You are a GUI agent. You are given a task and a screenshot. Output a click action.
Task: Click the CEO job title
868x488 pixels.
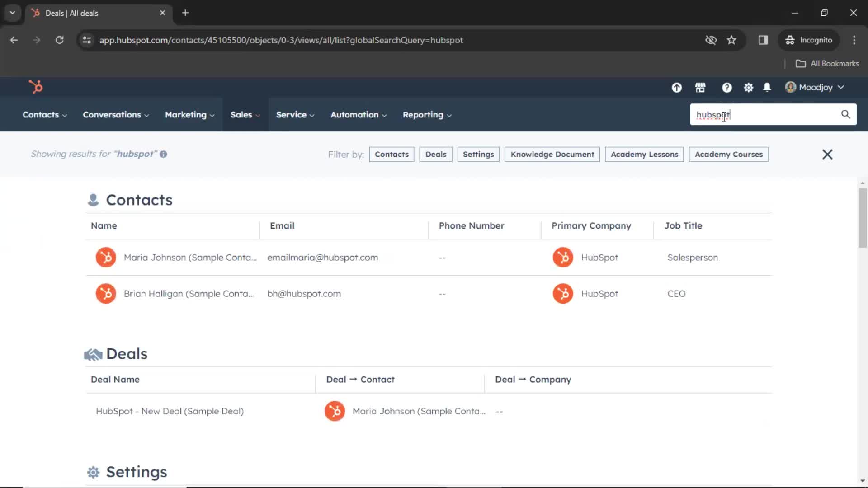(676, 294)
